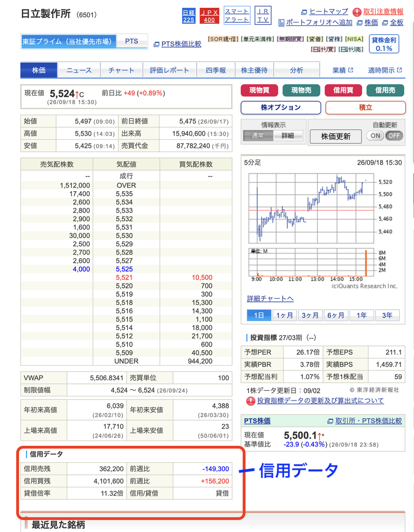Viewport: 414px width, 532px height.
Task: Open the 株主優待 tab
Action: pos(254,70)
